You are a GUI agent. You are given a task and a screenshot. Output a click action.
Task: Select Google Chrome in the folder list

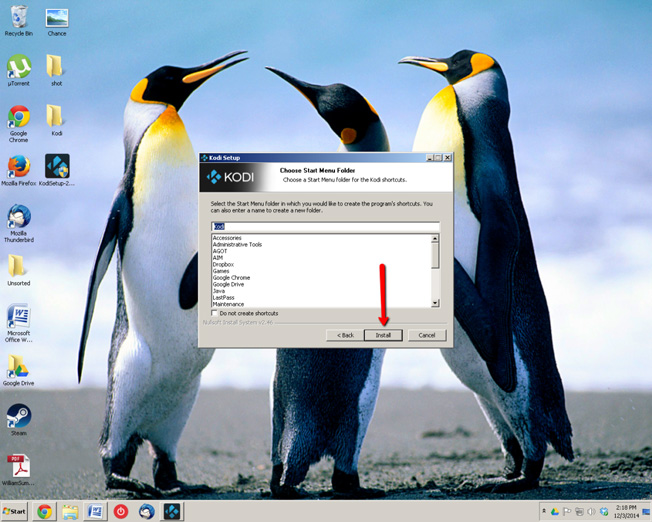point(232,278)
